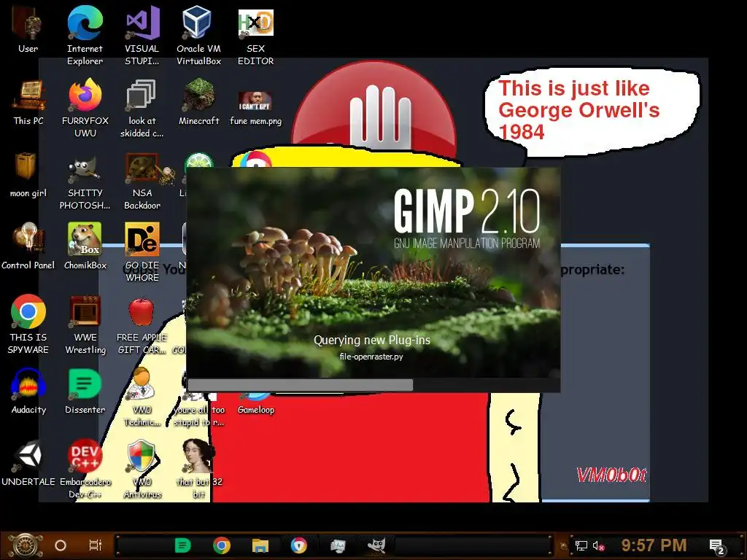Viewport: 747px width, 560px height.
Task: Open the This PC desktop icon
Action: 28,102
